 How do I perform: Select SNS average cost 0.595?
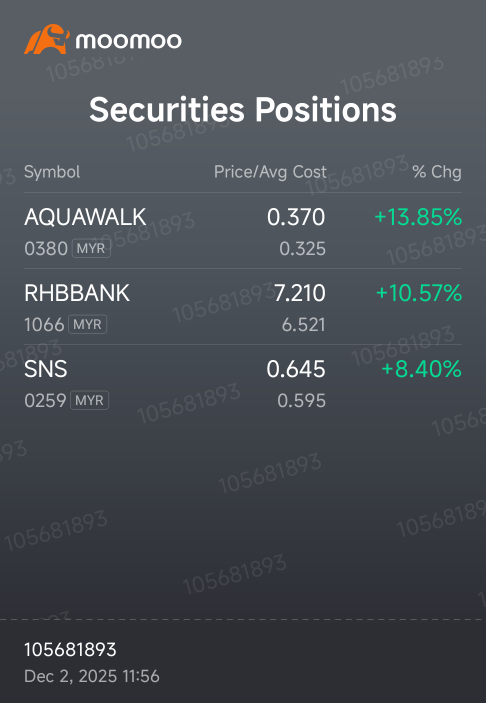pos(301,401)
